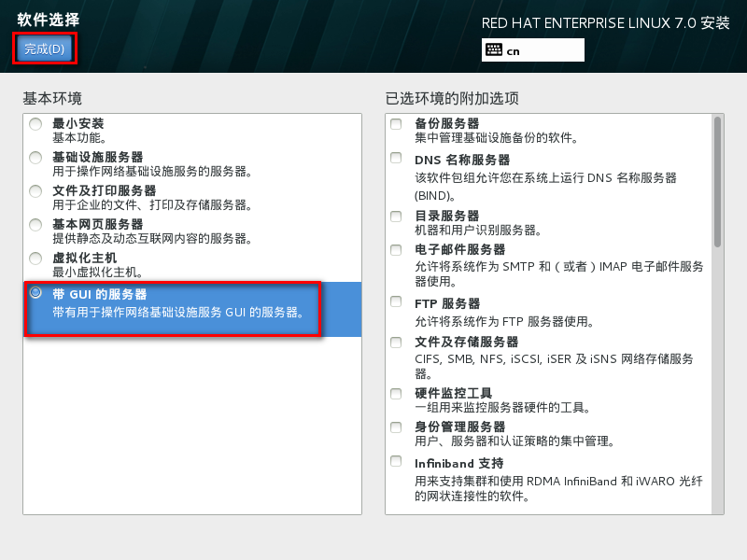Click the 软件选择 heading
Image resolution: width=747 pixels, height=560 pixels.
[46, 18]
